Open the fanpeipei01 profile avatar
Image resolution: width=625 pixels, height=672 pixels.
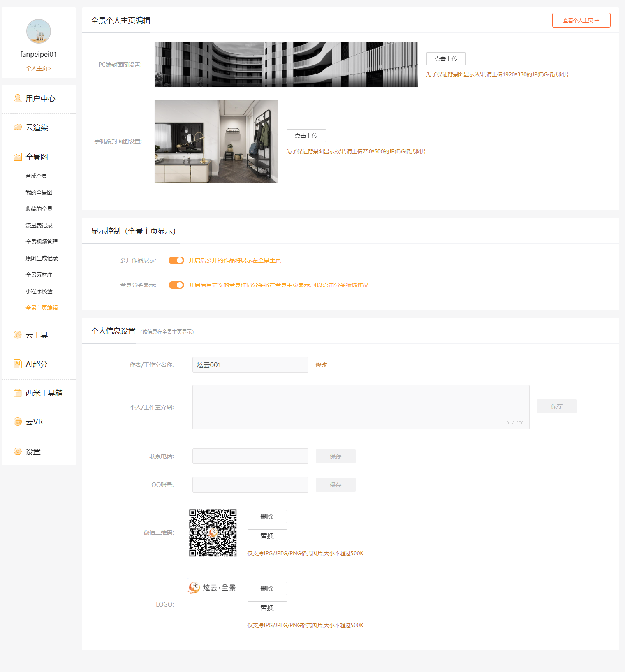pos(39,31)
